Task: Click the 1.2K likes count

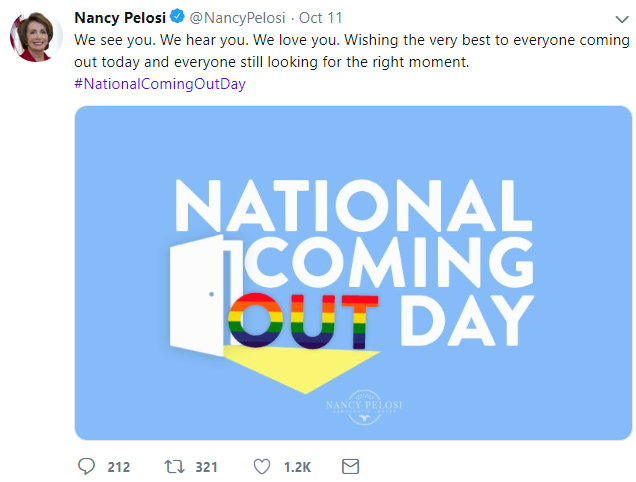Action: click(x=297, y=467)
